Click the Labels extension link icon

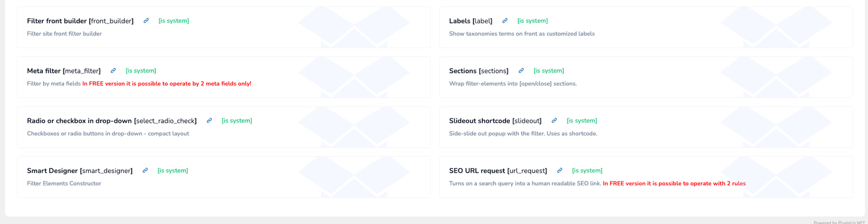pos(505,21)
